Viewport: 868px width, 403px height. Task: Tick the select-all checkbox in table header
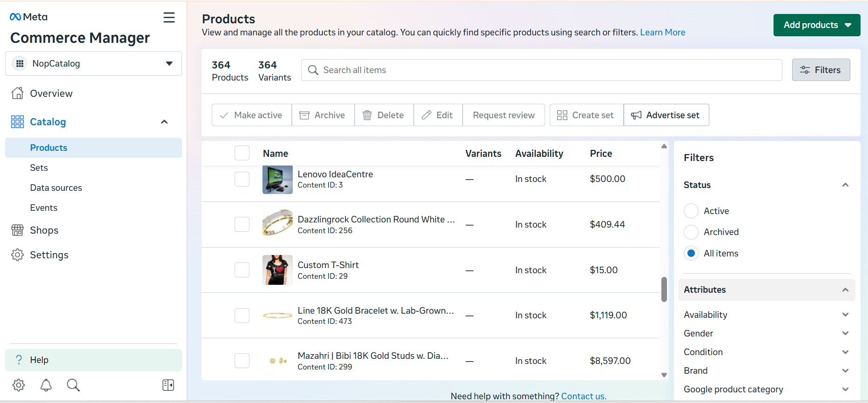(242, 153)
